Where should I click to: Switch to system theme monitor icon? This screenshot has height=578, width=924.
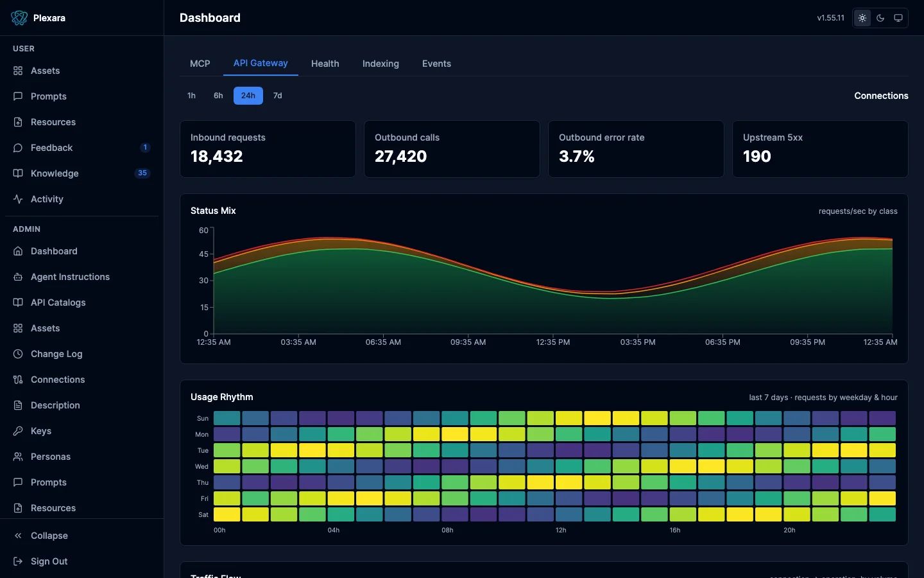(898, 18)
